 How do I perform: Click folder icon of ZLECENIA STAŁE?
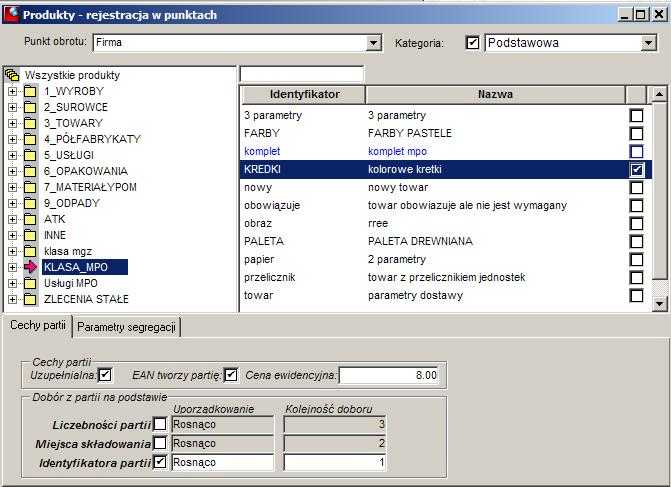pyautogui.click(x=30, y=299)
